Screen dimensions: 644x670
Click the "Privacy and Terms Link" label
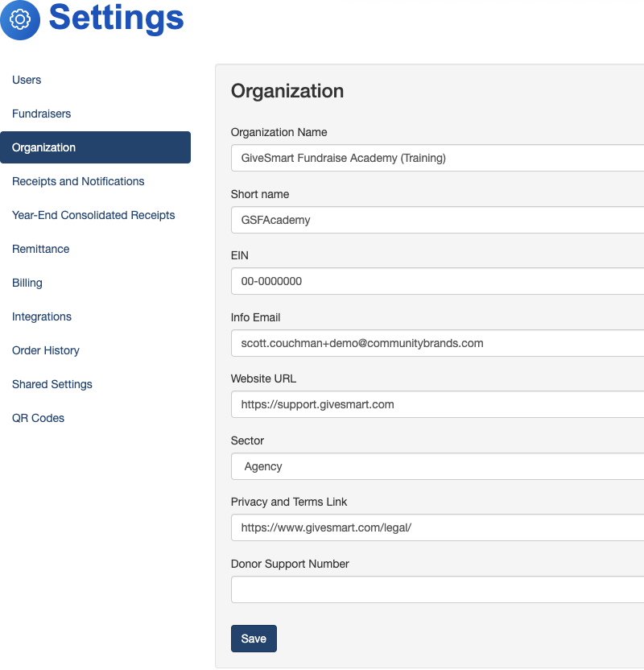pyautogui.click(x=289, y=502)
